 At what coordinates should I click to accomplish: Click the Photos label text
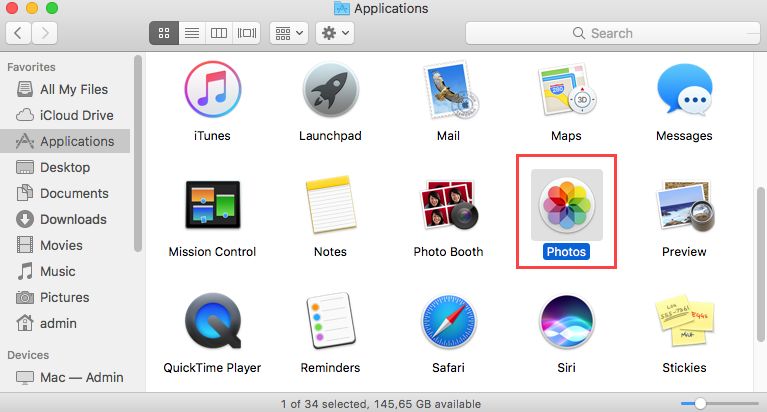[x=566, y=252]
